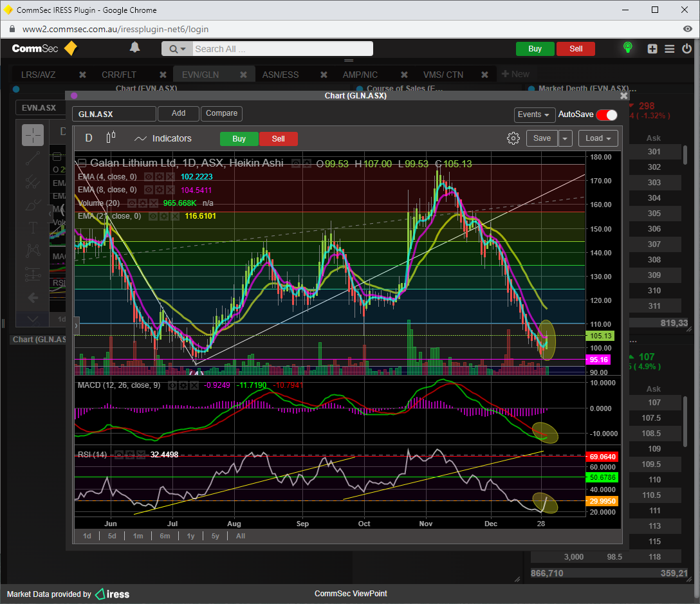The width and height of the screenshot is (700, 604).
Task: Open the Load dropdown
Action: point(598,138)
